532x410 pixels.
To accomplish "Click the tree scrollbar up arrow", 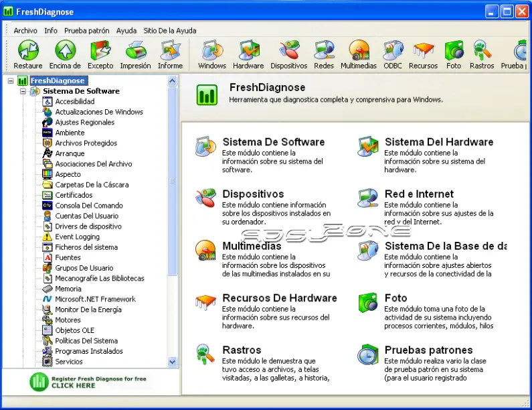I will tap(173, 81).
